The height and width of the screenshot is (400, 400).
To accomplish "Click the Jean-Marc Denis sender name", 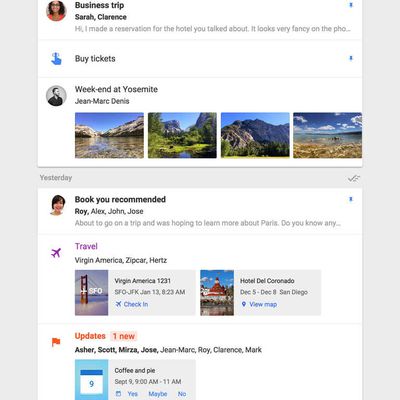I will click(x=102, y=101).
